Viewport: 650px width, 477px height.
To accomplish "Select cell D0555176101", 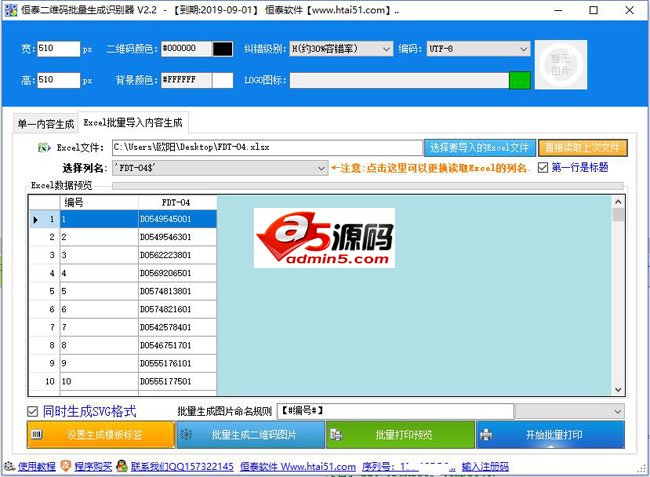I will tap(177, 363).
